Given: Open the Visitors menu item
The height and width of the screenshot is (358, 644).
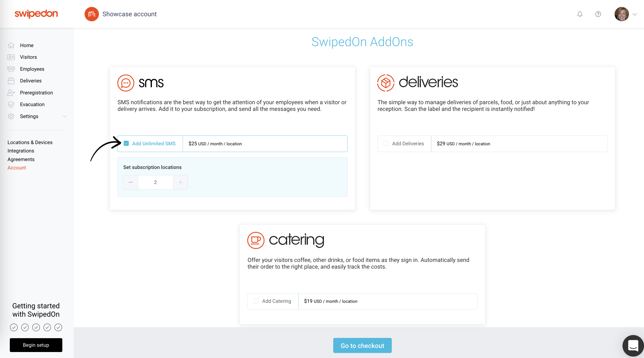Looking at the screenshot, I should pyautogui.click(x=28, y=57).
